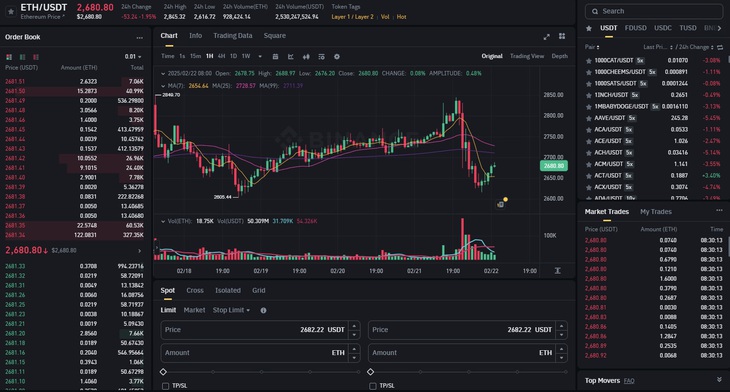This screenshot has height=392, width=730.
Task: Star the AAVE/USDT pair
Action: (x=588, y=118)
